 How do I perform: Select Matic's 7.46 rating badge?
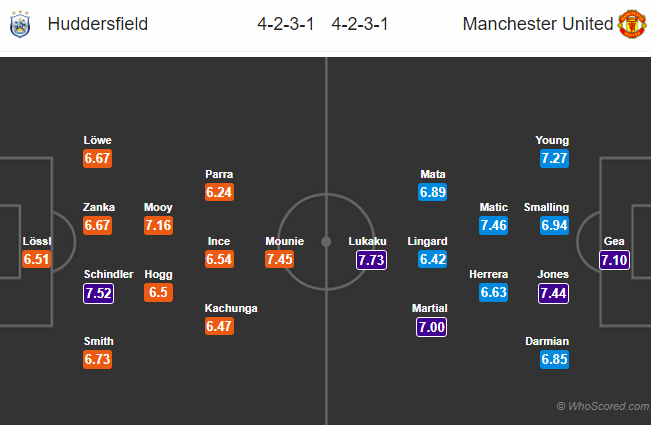click(494, 226)
